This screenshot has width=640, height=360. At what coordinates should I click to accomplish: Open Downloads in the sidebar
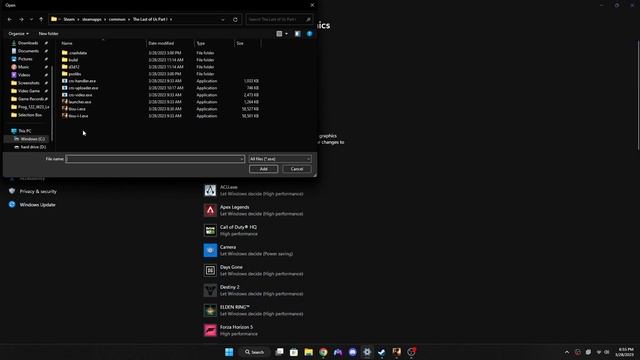pyautogui.click(x=28, y=43)
